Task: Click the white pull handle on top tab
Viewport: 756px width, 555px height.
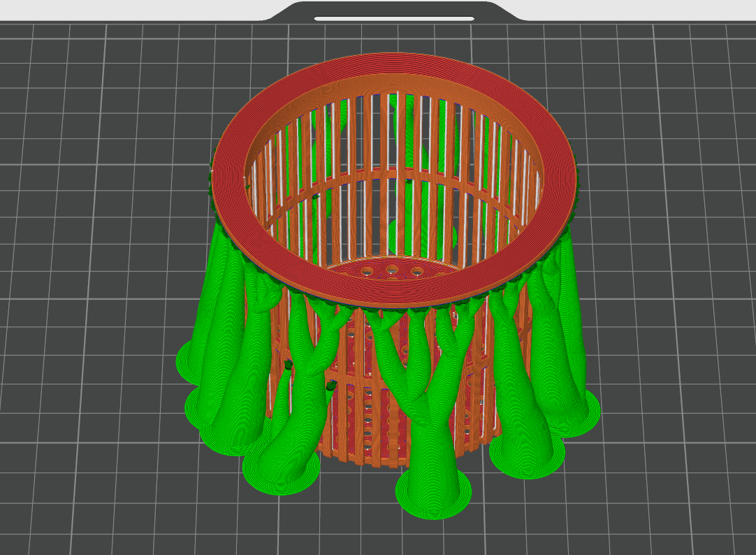Action: 394,19
